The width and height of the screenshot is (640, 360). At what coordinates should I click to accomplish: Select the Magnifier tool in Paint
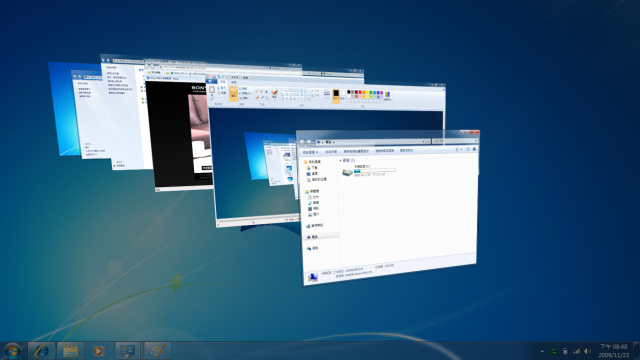click(267, 98)
